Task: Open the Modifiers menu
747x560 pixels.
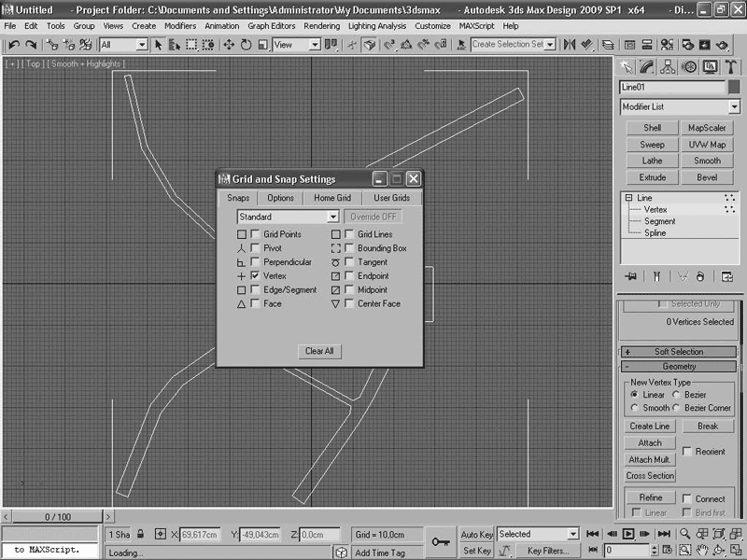Action: (180, 26)
